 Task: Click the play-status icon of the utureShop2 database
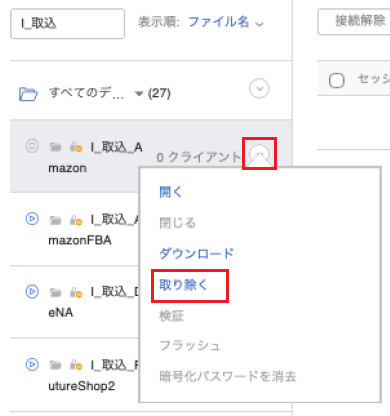pyautogui.click(x=32, y=364)
